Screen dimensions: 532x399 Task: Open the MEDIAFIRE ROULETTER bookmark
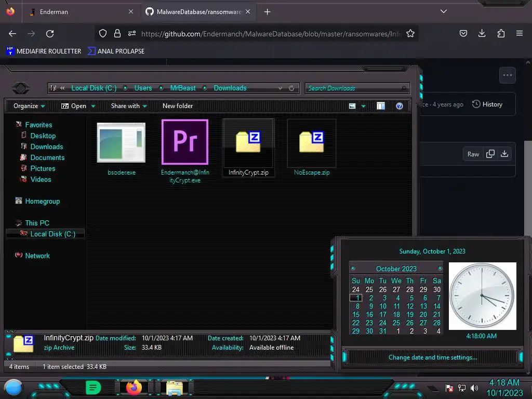44,51
